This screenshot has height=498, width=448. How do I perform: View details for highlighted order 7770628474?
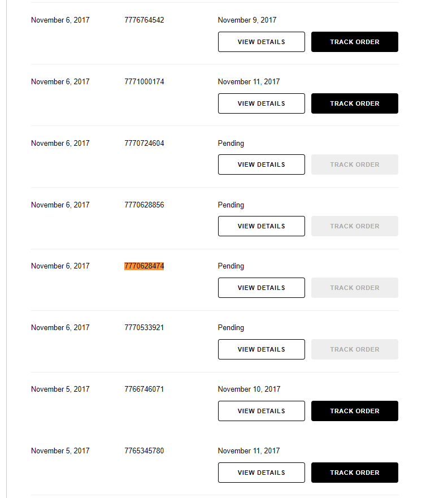(x=261, y=288)
